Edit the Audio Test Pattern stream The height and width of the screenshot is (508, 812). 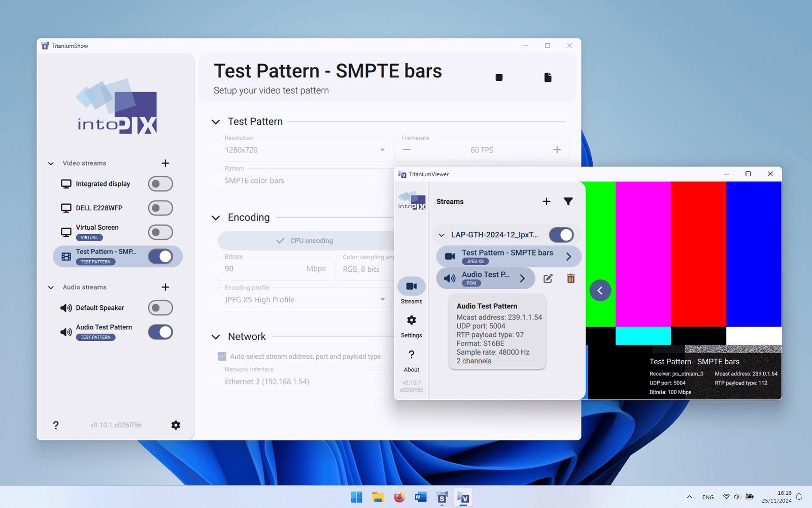pyautogui.click(x=548, y=278)
